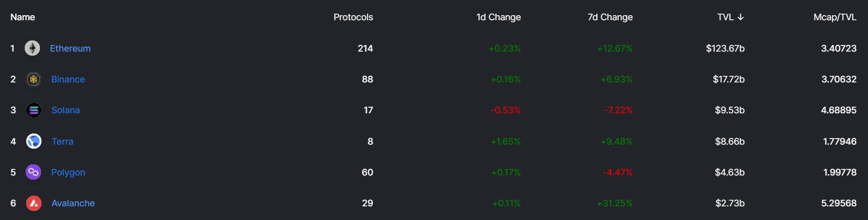The width and height of the screenshot is (868, 220).
Task: Click the Avalanche chain logo icon
Action: click(x=34, y=203)
